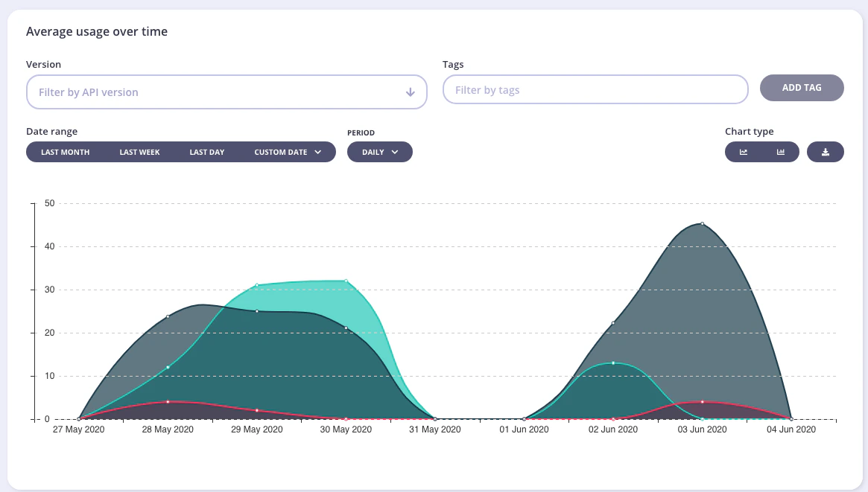This screenshot has height=492, width=868.
Task: Click the download chart icon
Action: [826, 151]
